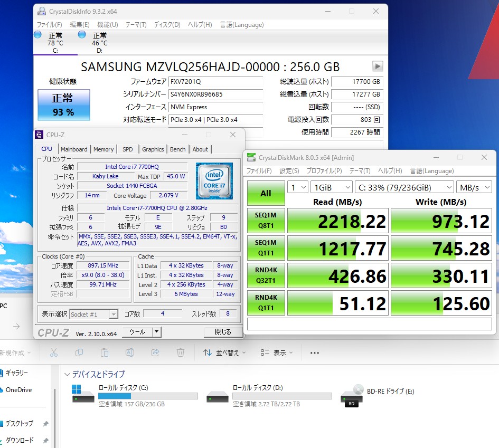Open the thread count dropdown showing 1

(x=298, y=188)
